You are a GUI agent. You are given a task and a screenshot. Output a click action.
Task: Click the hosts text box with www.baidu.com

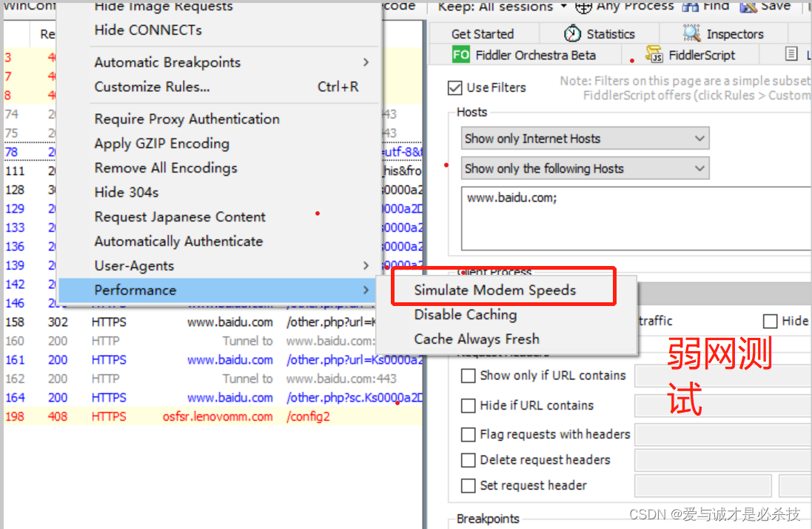click(637, 219)
